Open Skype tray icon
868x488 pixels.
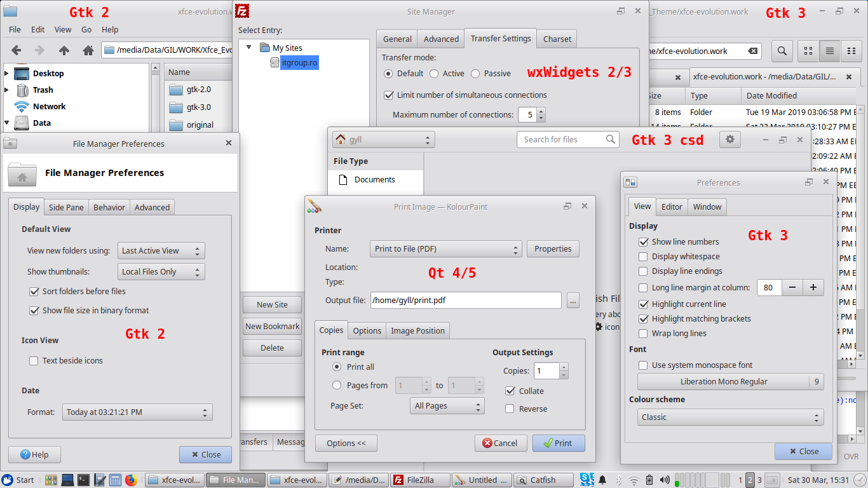click(587, 479)
